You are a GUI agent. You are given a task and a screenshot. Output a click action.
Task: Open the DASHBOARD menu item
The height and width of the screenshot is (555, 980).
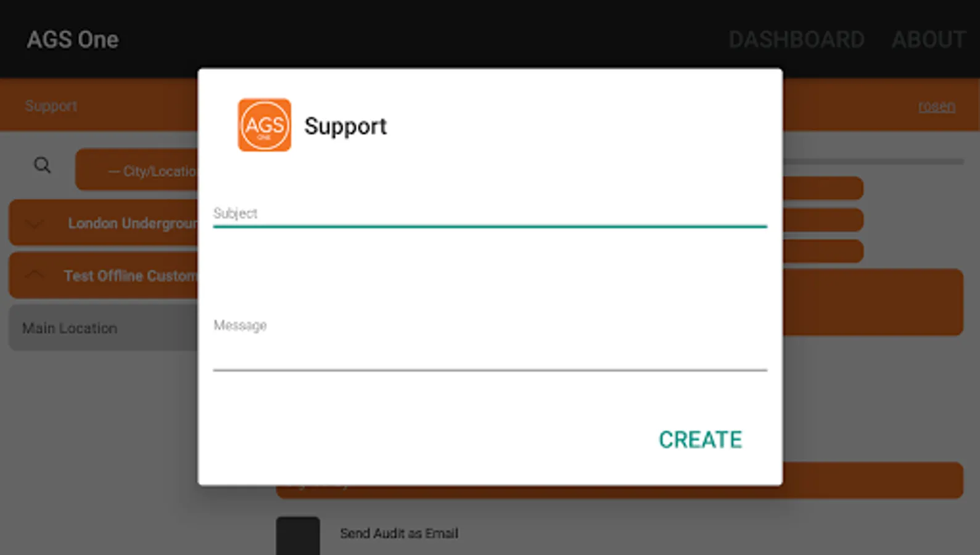click(796, 39)
